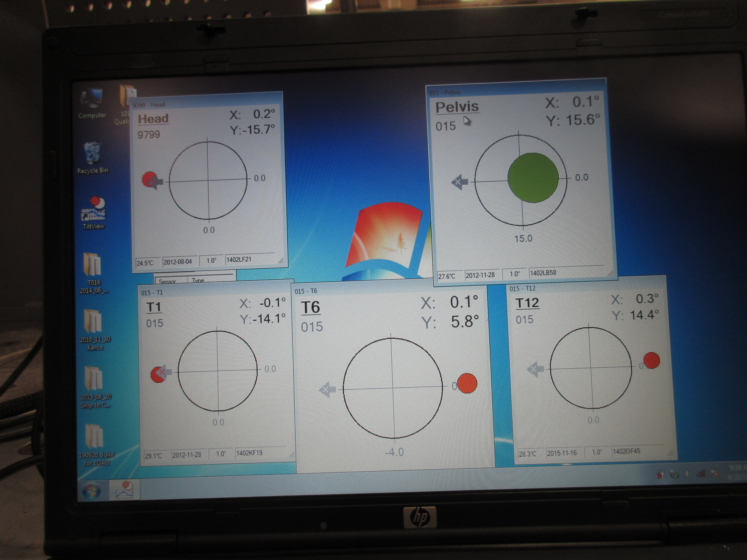Open the 190926 Build for EDAG folder
Image resolution: width=747 pixels, height=560 pixels.
point(96,445)
